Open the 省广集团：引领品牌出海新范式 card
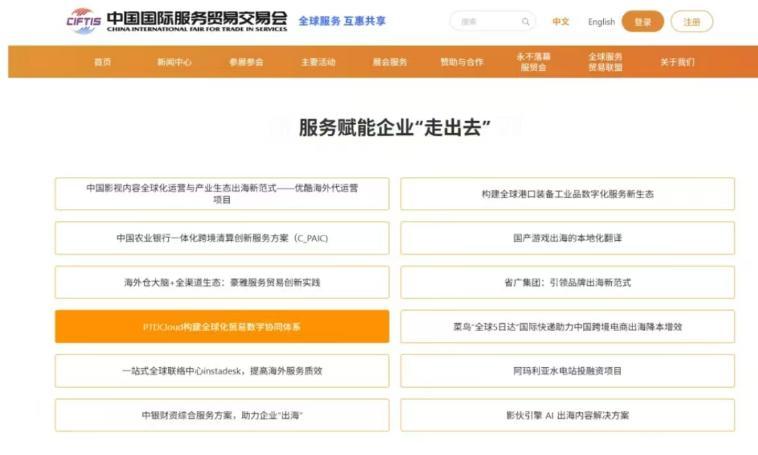 point(568,282)
